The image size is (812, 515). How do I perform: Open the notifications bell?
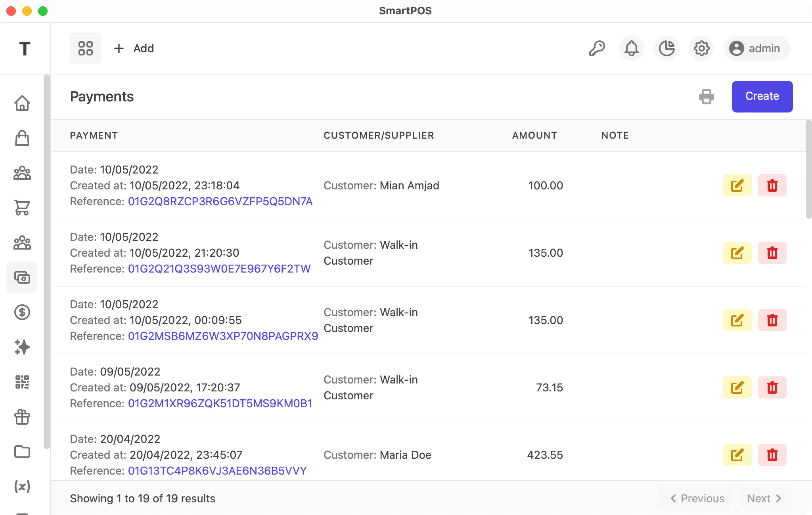631,48
